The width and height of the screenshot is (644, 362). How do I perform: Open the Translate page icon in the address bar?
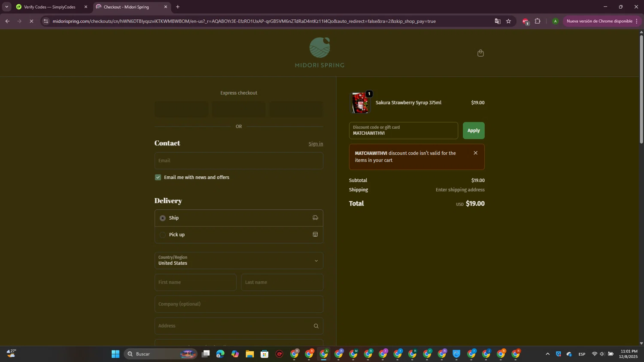[x=498, y=21]
